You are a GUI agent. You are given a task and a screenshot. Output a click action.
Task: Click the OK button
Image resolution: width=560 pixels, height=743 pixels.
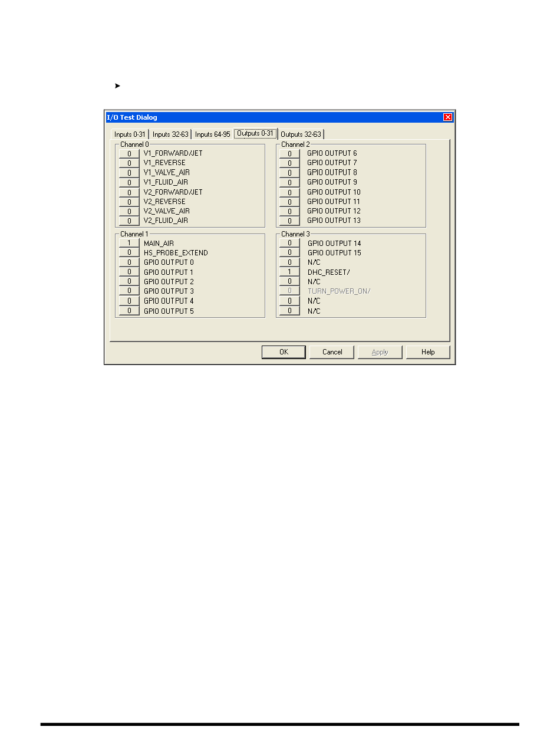coord(284,352)
